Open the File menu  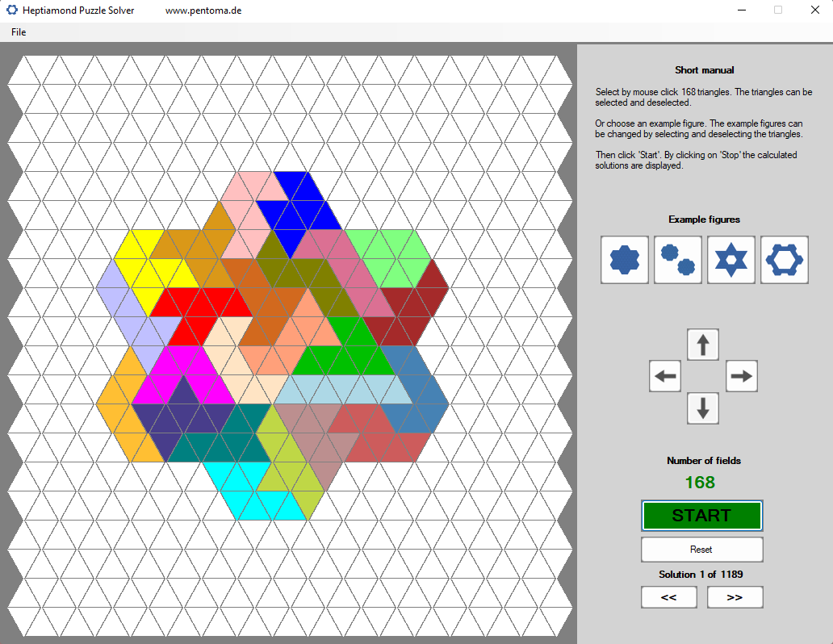pos(19,32)
